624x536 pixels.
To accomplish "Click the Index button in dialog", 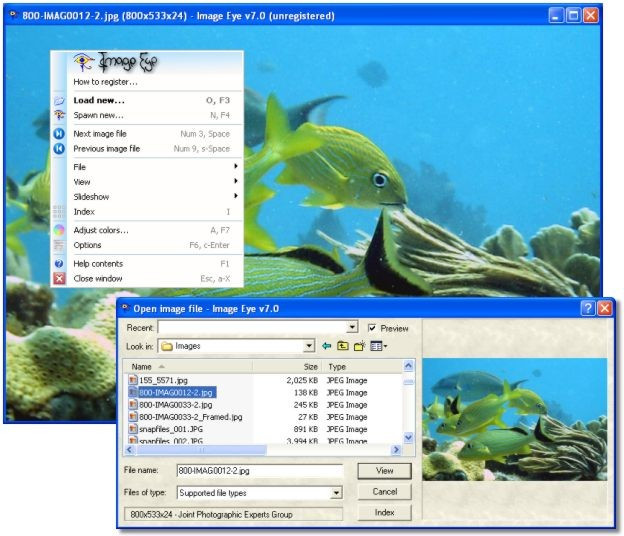I will point(384,513).
